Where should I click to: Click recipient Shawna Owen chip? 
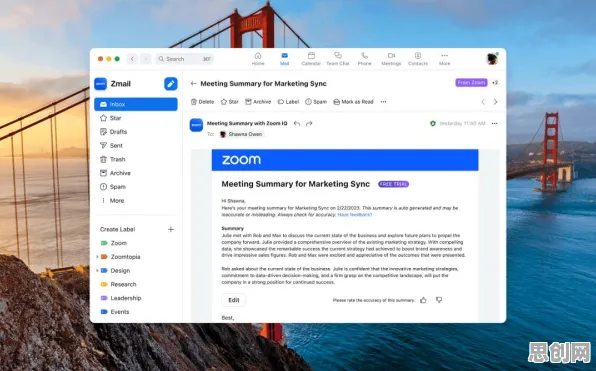point(241,134)
